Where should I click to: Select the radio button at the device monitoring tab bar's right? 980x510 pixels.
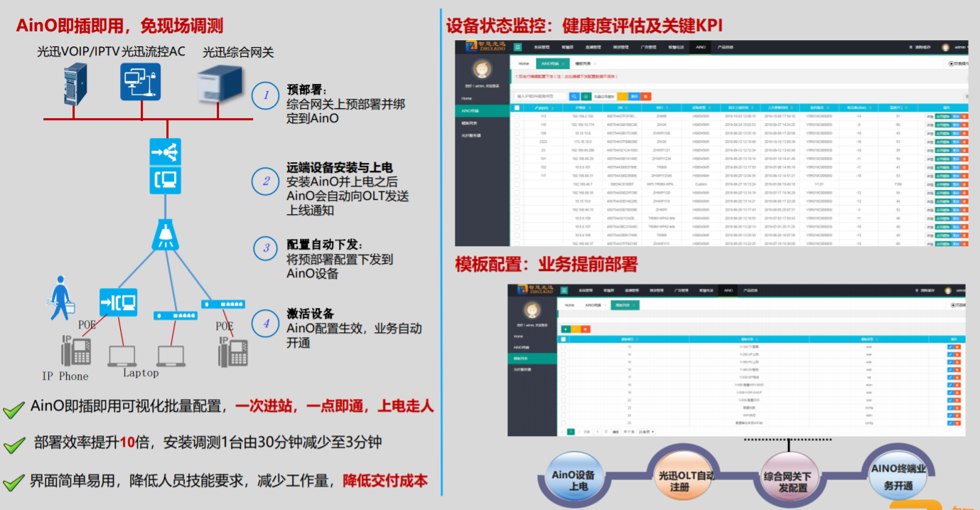[x=951, y=63]
